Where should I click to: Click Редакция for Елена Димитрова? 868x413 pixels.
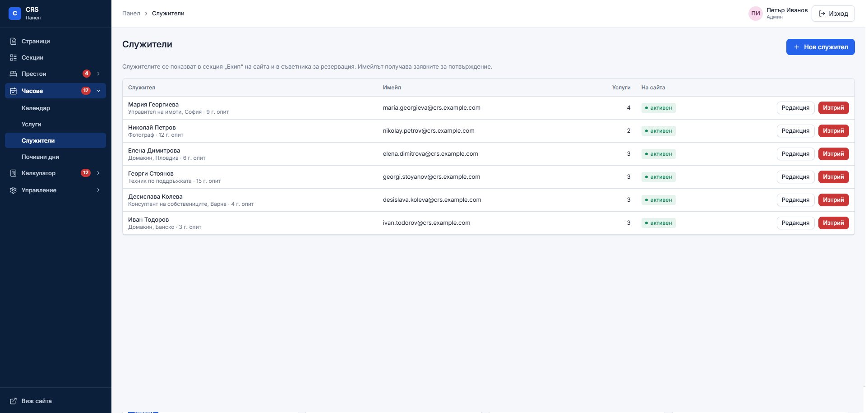[x=795, y=154]
